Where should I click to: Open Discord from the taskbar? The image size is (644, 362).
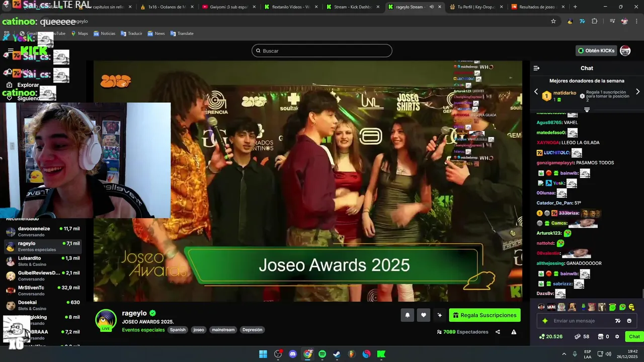[x=293, y=354]
